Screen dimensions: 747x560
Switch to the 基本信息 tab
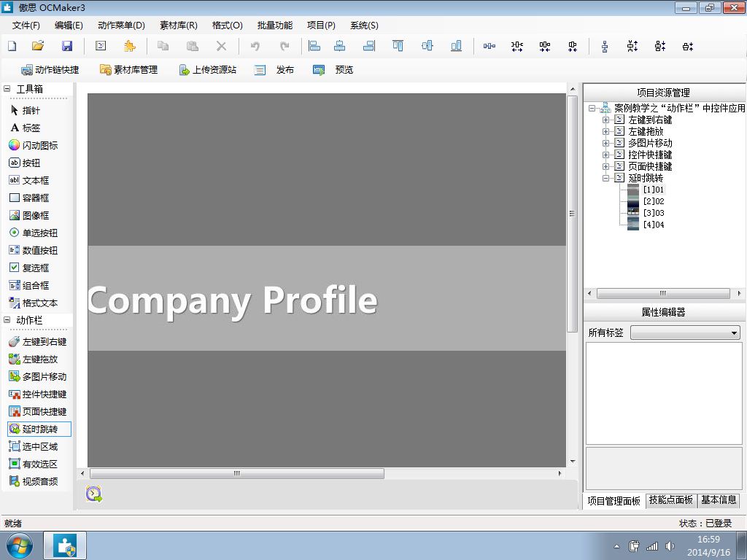tap(719, 500)
